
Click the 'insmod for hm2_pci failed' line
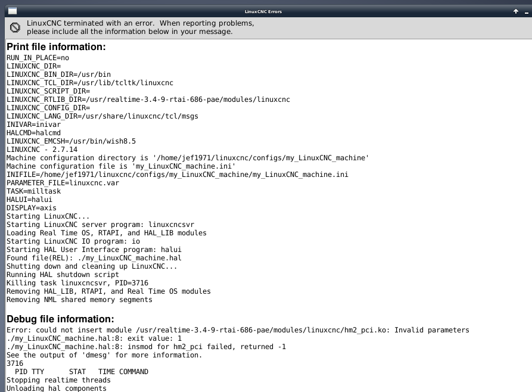tap(146, 347)
